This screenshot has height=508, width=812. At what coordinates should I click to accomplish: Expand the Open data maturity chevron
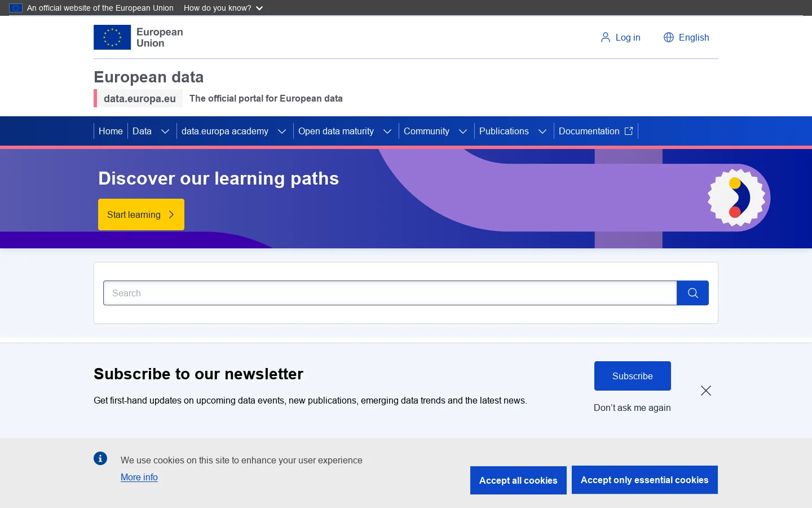(387, 132)
